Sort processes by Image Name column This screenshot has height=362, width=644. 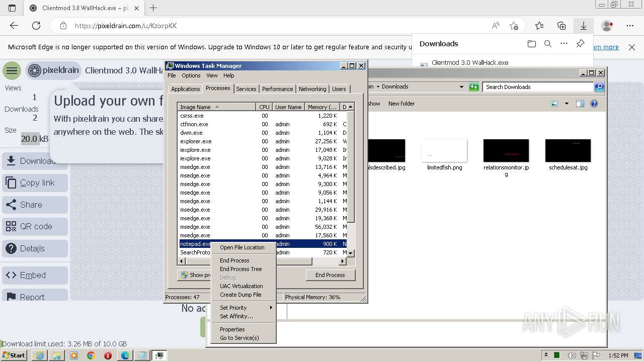[217, 107]
